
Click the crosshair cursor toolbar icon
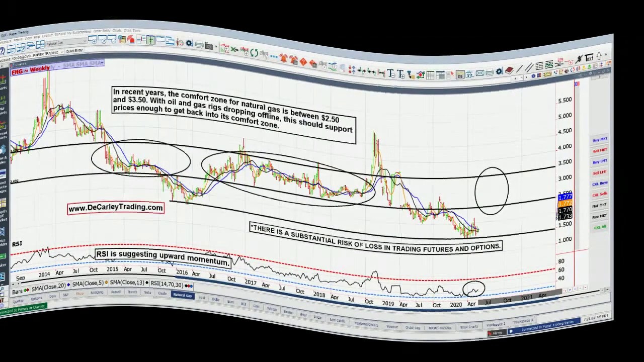tap(150, 40)
